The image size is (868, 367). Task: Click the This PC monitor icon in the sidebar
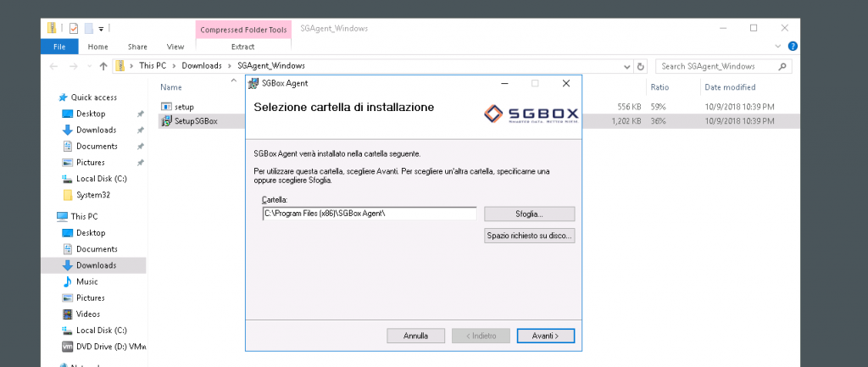63,216
